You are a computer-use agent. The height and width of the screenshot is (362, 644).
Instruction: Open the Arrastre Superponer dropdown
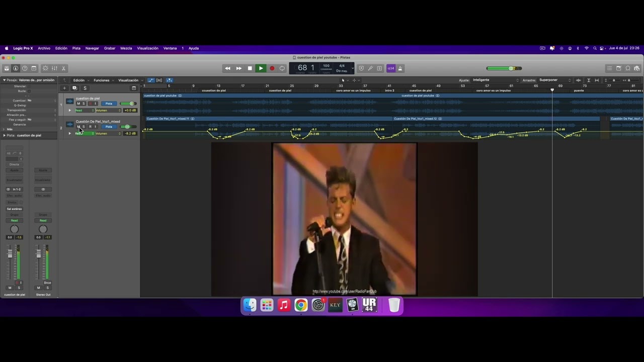point(555,80)
